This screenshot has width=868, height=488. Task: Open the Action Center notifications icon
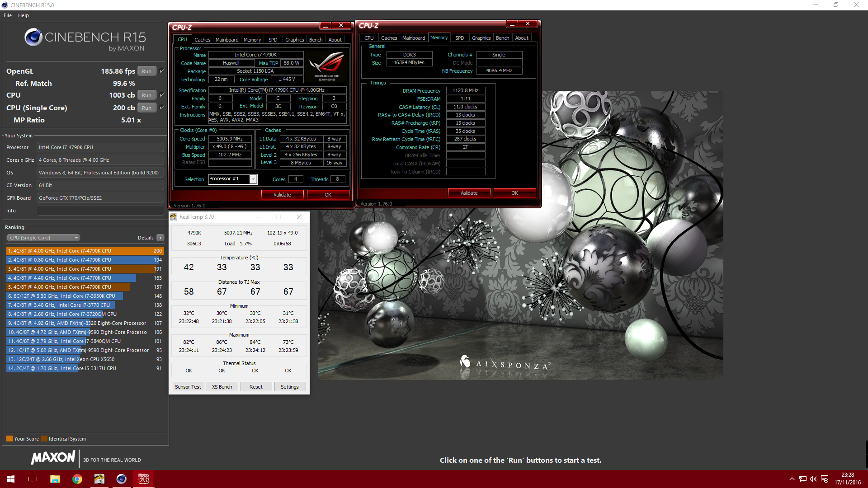(825, 479)
